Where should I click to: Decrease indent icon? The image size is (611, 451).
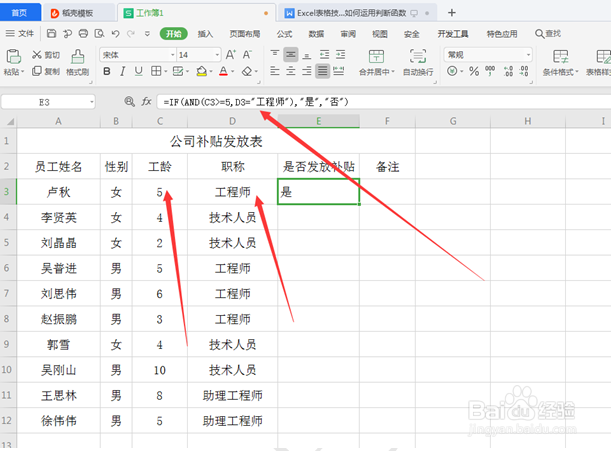click(324, 55)
